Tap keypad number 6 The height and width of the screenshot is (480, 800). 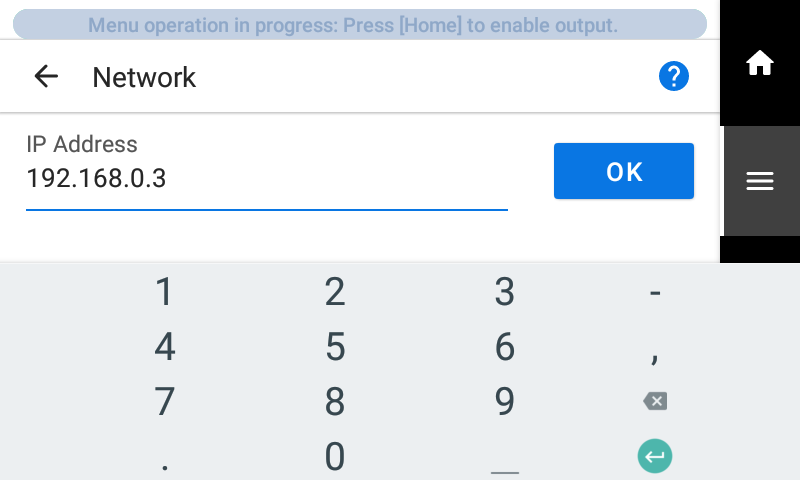(505, 348)
